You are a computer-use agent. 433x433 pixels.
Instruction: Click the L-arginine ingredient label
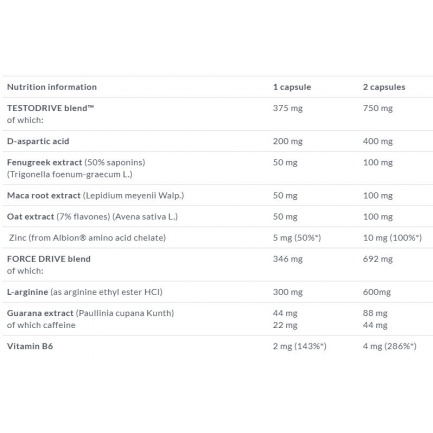pos(27,292)
